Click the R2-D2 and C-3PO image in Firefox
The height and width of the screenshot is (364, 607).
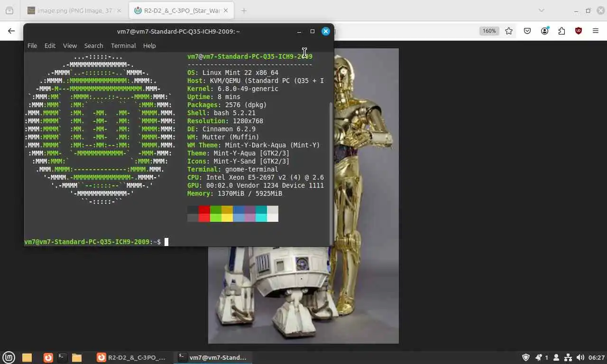click(303, 196)
